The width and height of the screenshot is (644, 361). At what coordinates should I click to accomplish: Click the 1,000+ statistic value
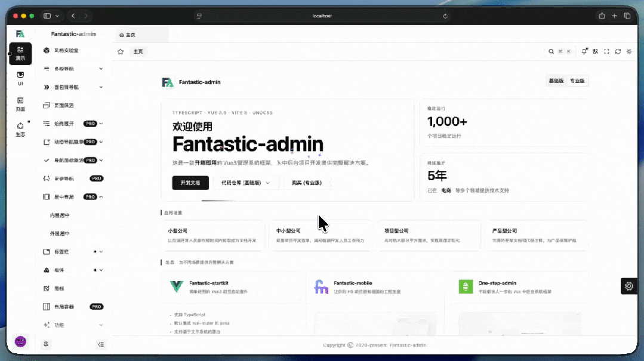click(x=447, y=122)
